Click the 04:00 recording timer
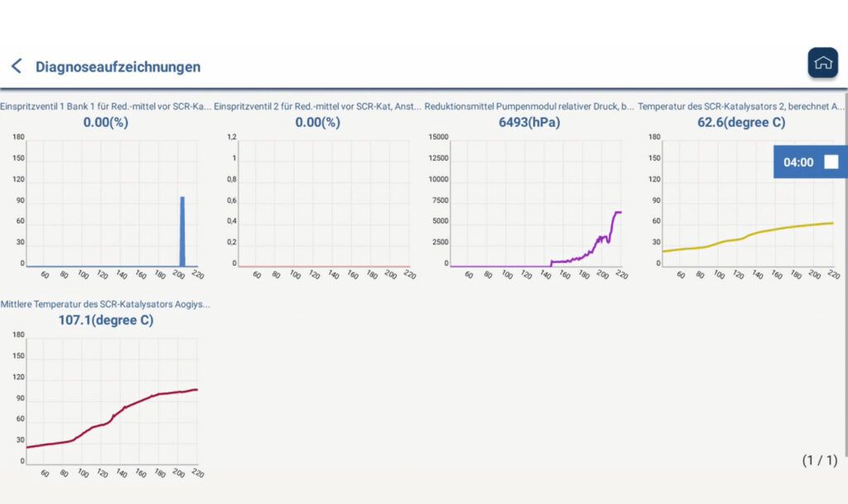848x504 pixels. [x=798, y=162]
